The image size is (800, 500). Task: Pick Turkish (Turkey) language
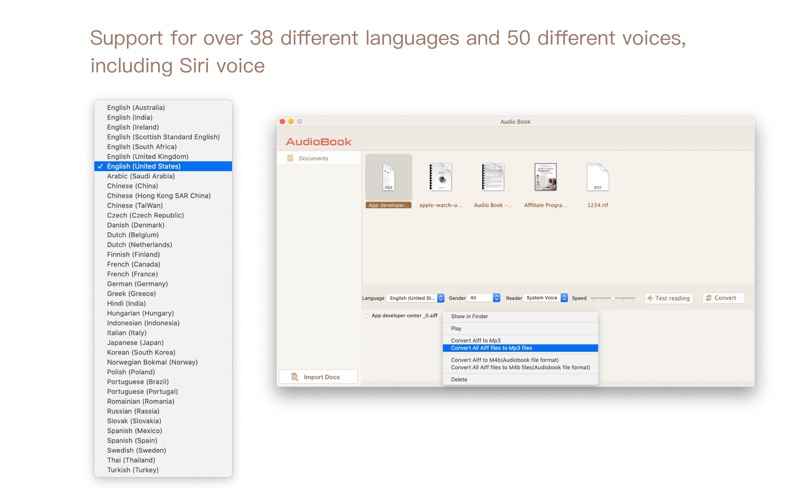click(x=163, y=470)
